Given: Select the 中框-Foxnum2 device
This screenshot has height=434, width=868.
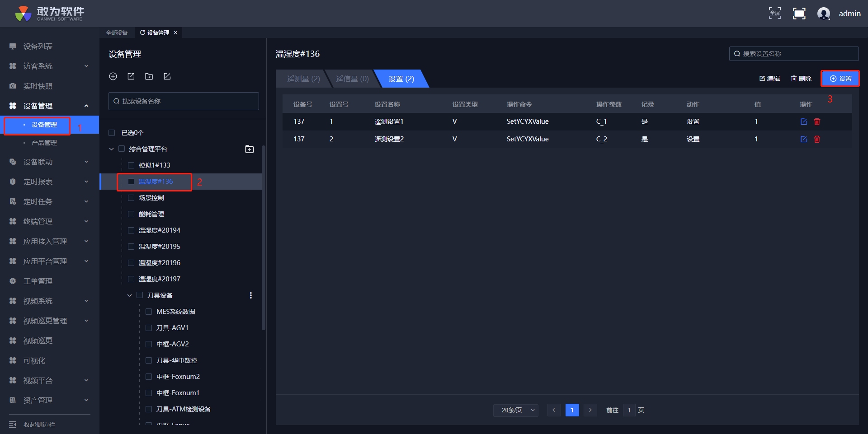Looking at the screenshot, I should point(178,377).
